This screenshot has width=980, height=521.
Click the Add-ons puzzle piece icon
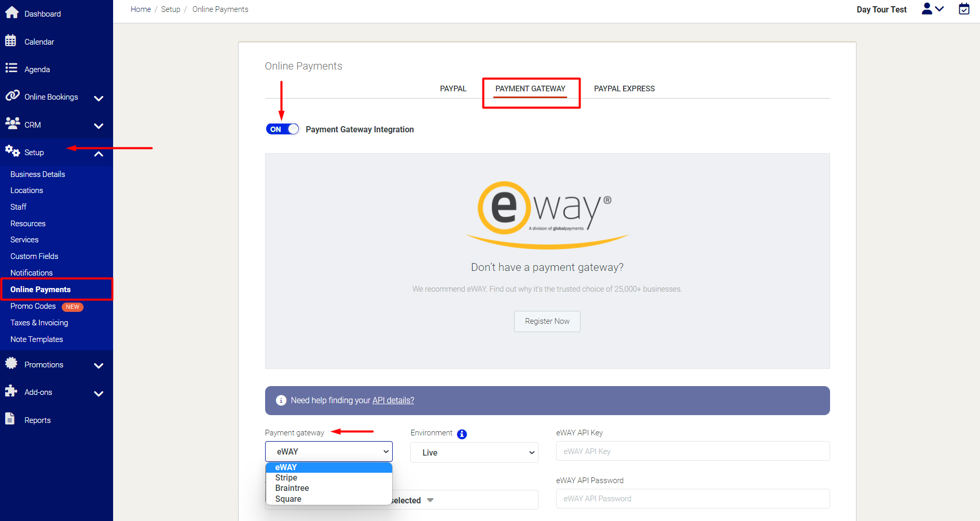click(11, 391)
